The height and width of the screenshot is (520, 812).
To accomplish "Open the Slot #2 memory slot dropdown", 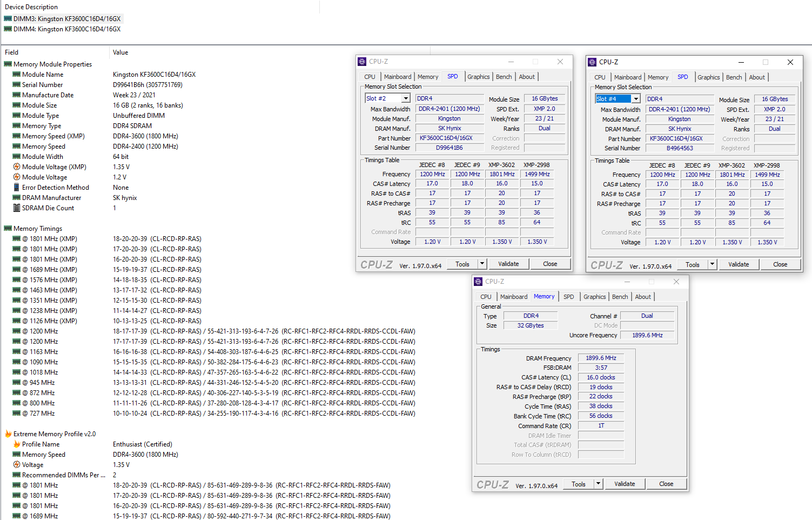I will pyautogui.click(x=406, y=98).
